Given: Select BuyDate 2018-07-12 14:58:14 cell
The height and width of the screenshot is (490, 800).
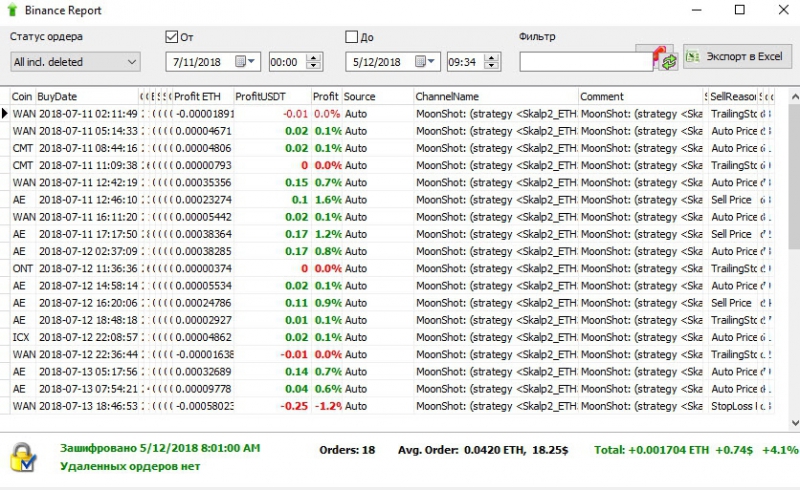Looking at the screenshot, I should [88, 286].
